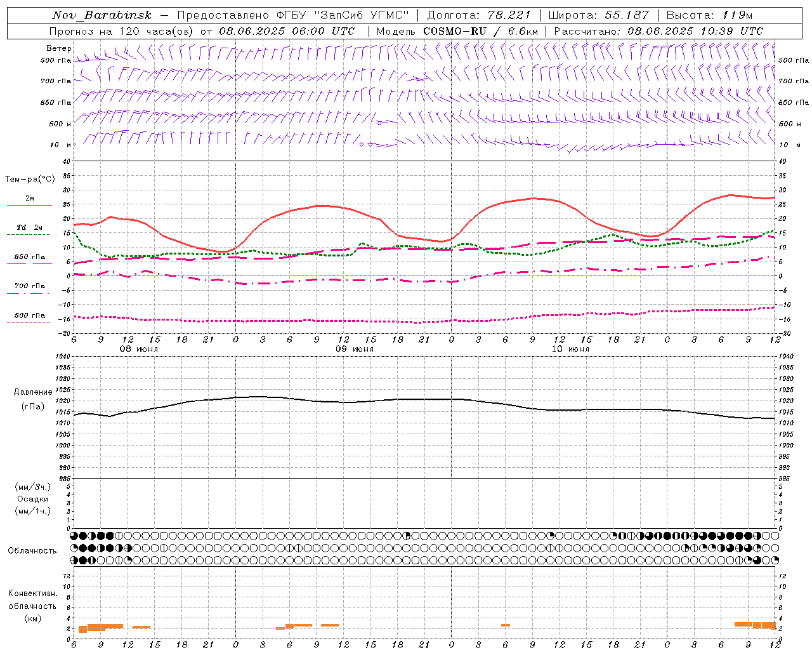Click the (гПа) unit under Давление
The height and width of the screenshot is (650, 812).
(x=33, y=406)
